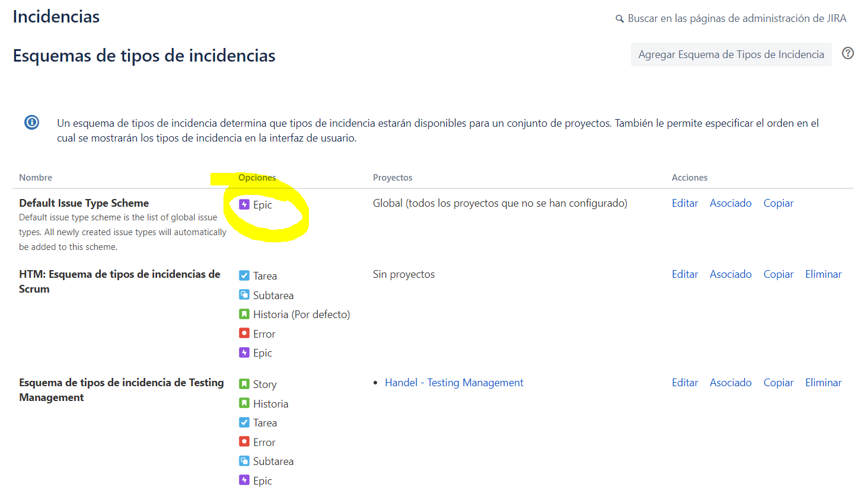Click Epic icon in Default Issue Type Scheme

click(x=244, y=204)
